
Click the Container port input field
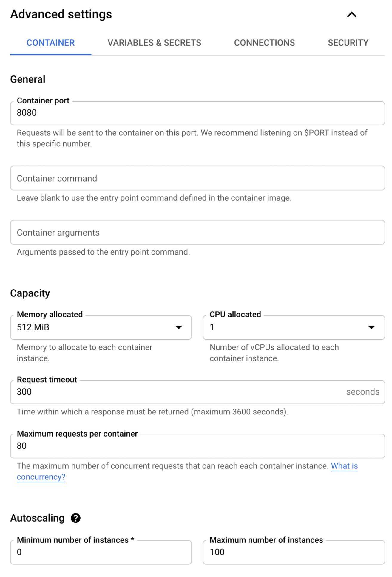pyautogui.click(x=197, y=113)
